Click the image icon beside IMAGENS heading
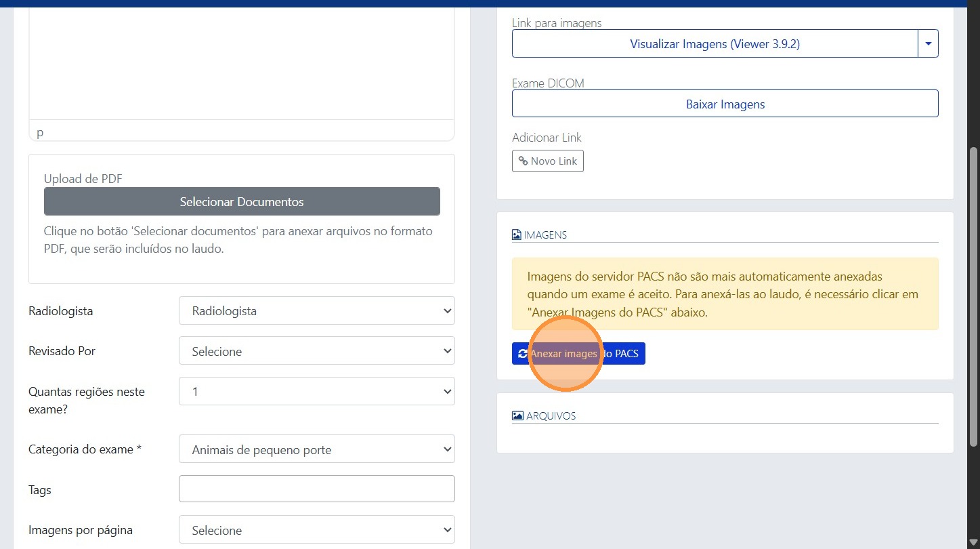Viewport: 980px width, 549px height. [517, 234]
